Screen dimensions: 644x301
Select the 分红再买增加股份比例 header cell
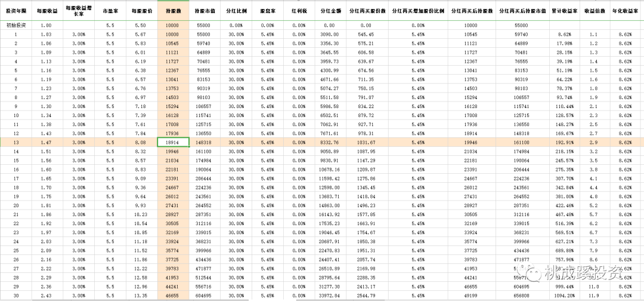[417, 11]
